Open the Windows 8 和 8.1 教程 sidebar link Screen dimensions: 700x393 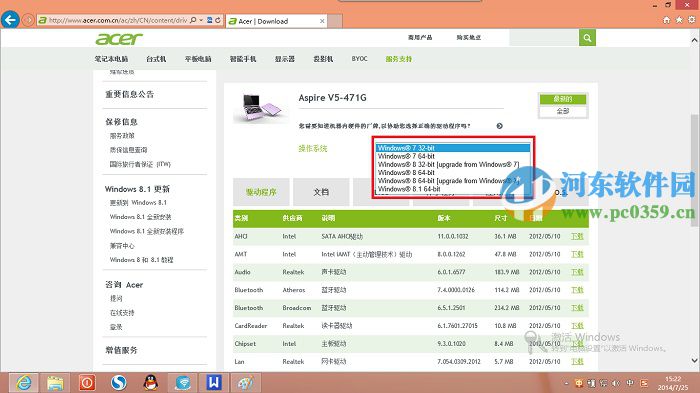(x=142, y=259)
